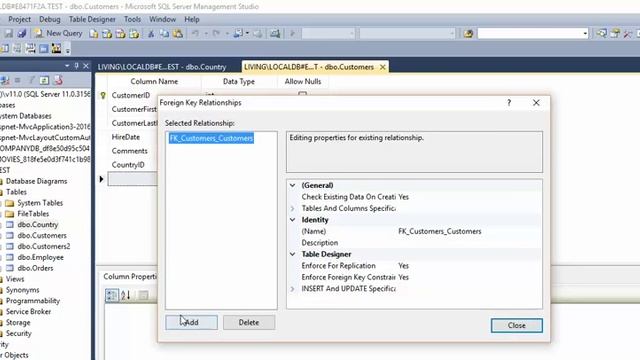Click the Analysis Services DMX Query icon

coord(120,33)
